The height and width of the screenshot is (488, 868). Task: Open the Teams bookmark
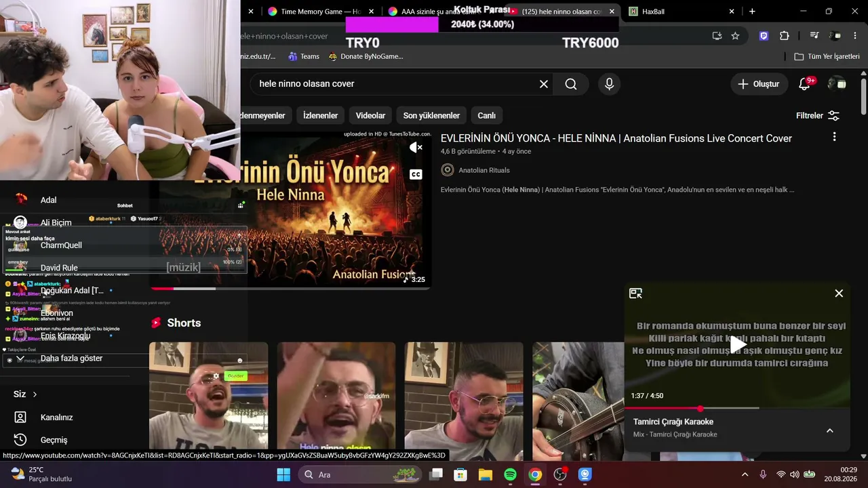point(304,56)
